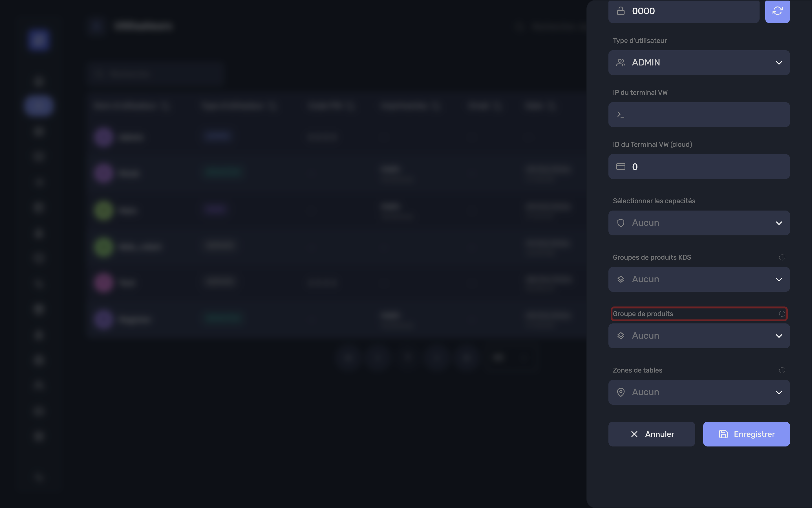
Task: Focus the IP du terminal VW input
Action: click(699, 115)
